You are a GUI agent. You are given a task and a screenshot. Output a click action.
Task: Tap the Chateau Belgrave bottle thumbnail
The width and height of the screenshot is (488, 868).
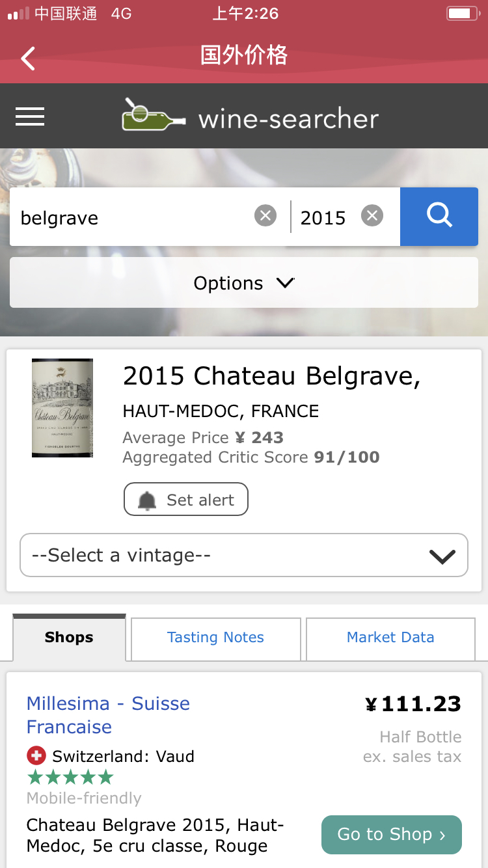point(62,408)
